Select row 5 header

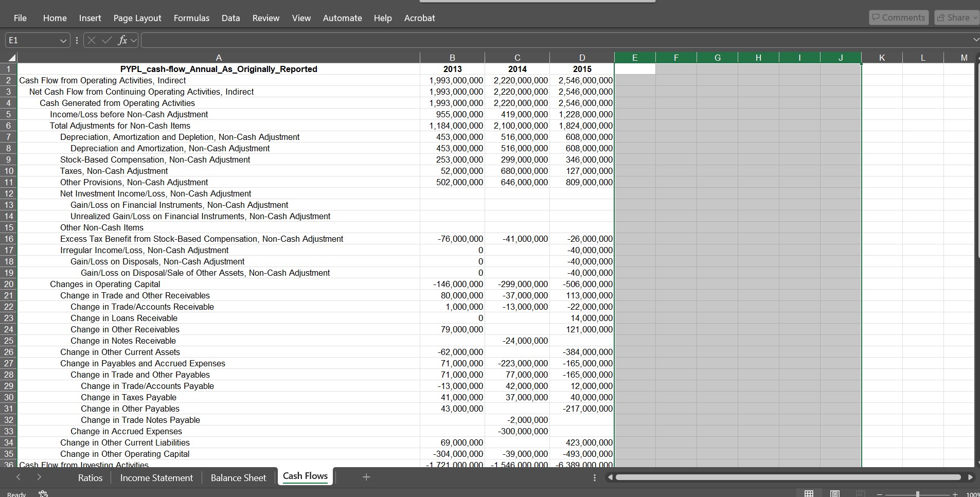tap(9, 114)
